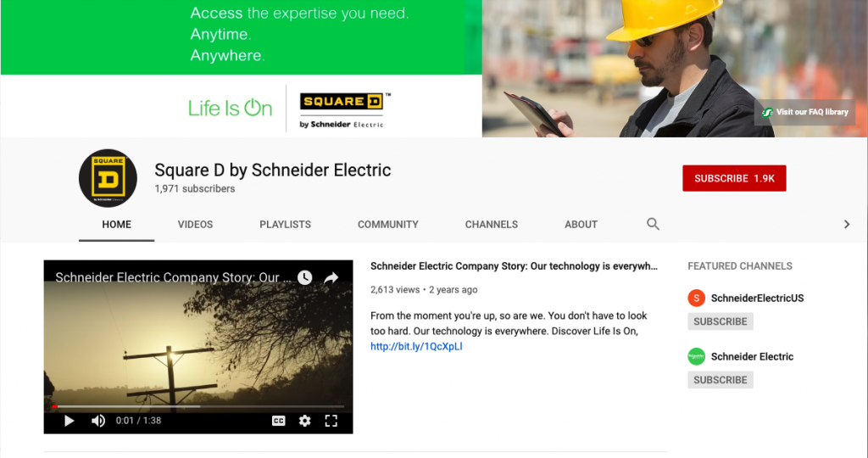Open the featured video title link
The width and height of the screenshot is (868, 458).
coord(514,266)
